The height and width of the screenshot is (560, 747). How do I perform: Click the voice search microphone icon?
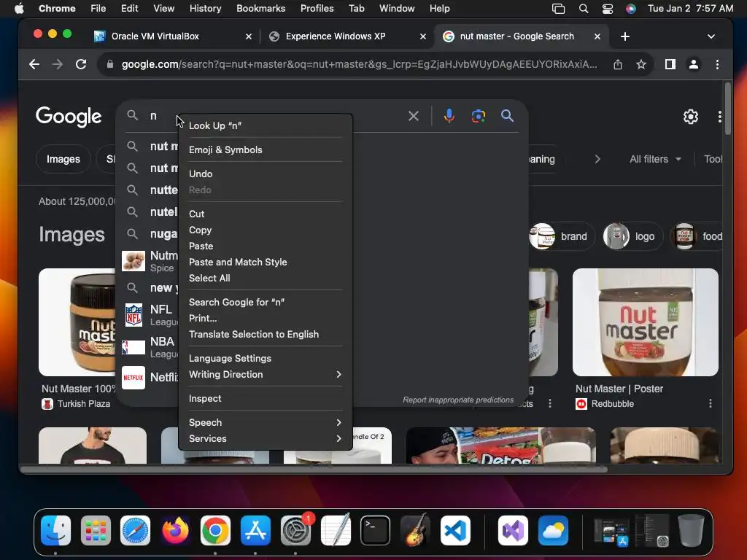pos(449,116)
